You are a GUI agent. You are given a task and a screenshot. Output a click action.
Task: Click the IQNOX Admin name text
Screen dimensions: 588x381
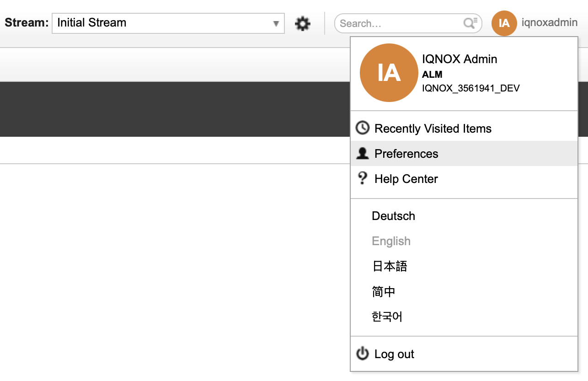460,59
